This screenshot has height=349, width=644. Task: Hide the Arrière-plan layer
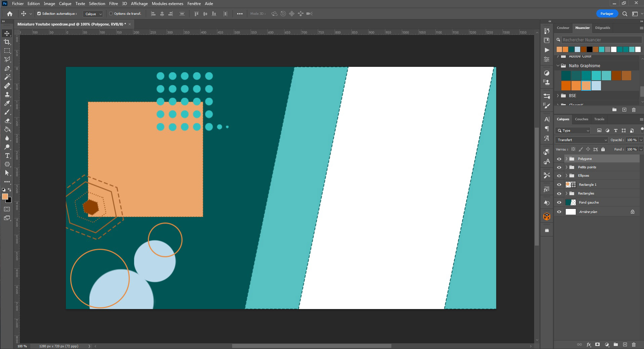pyautogui.click(x=559, y=212)
